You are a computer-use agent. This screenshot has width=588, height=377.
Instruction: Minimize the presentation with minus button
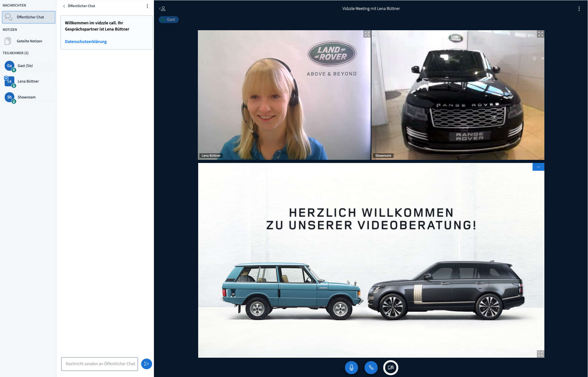point(538,167)
